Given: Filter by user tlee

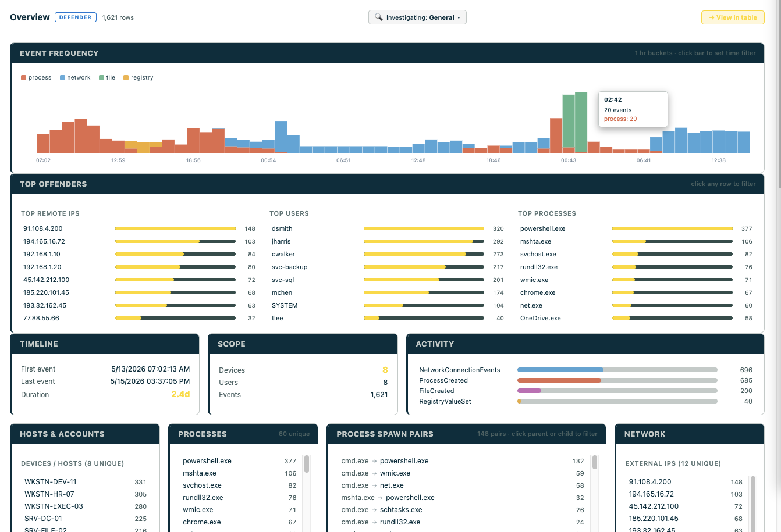Looking at the screenshot, I should pos(388,318).
